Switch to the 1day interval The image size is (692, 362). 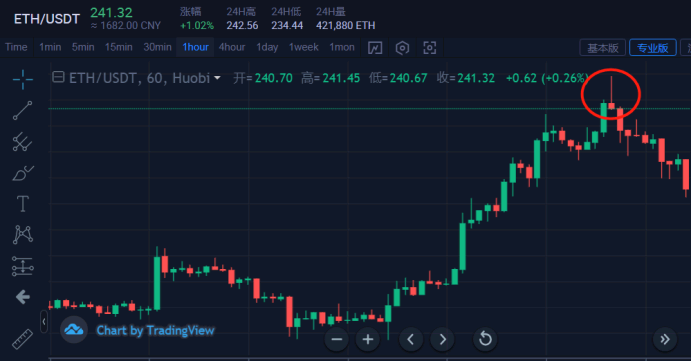point(267,47)
